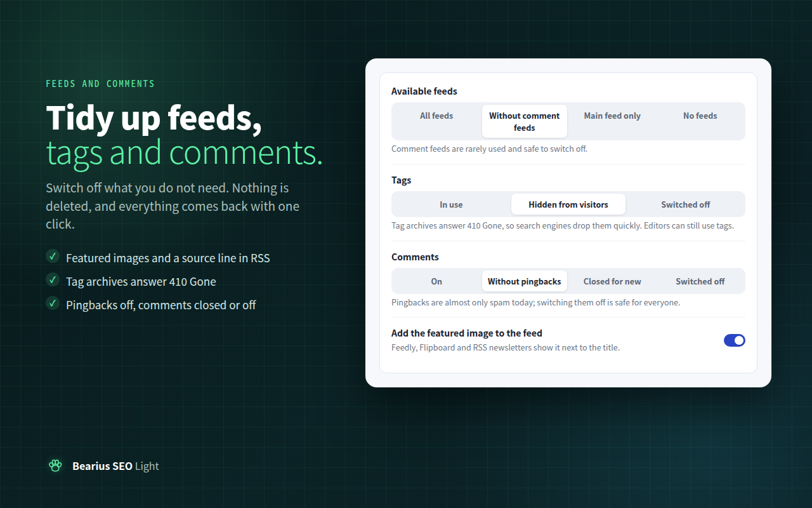
Task: Turn Comments to On
Action: 436,281
